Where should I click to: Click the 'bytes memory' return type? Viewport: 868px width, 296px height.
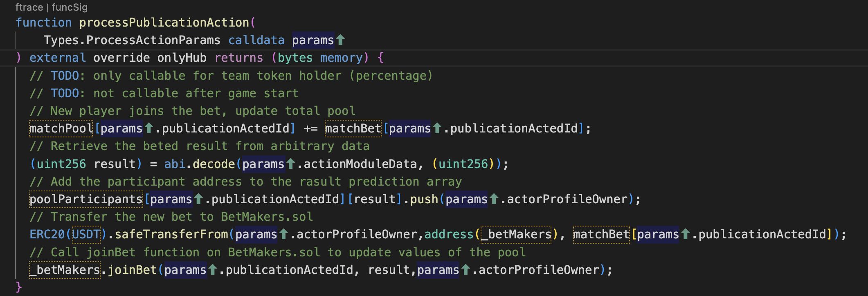point(320,58)
